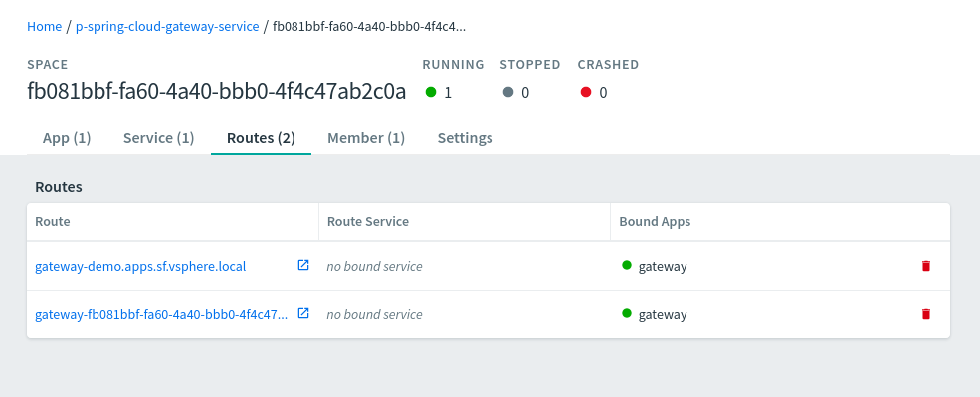This screenshot has width=980, height=397.
Task: Click 'no bound service' in gateway-fb081bbf row
Action: [374, 315]
